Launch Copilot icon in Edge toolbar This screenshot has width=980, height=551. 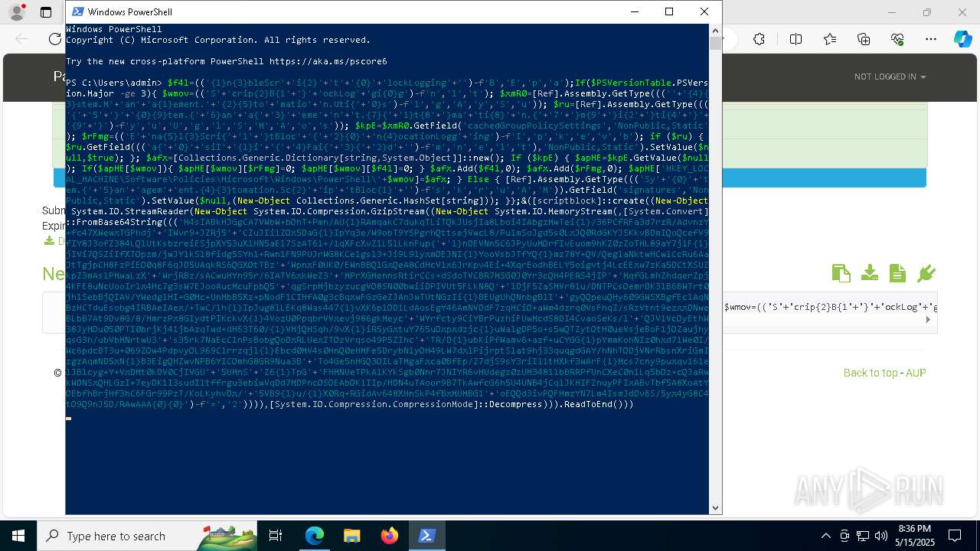(962, 40)
